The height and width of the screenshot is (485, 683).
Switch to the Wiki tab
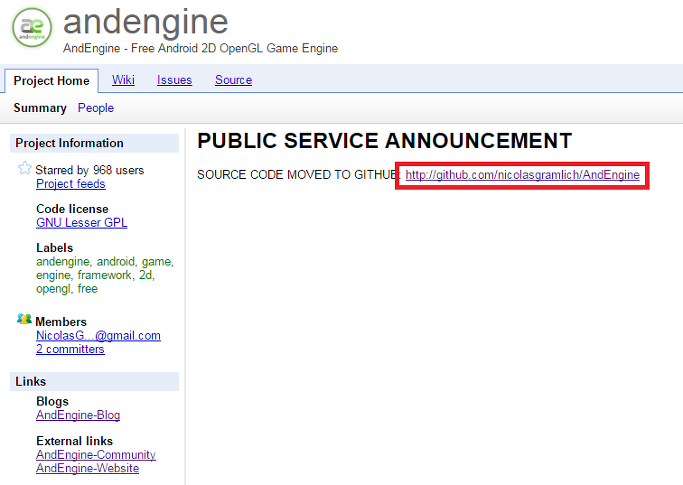123,80
